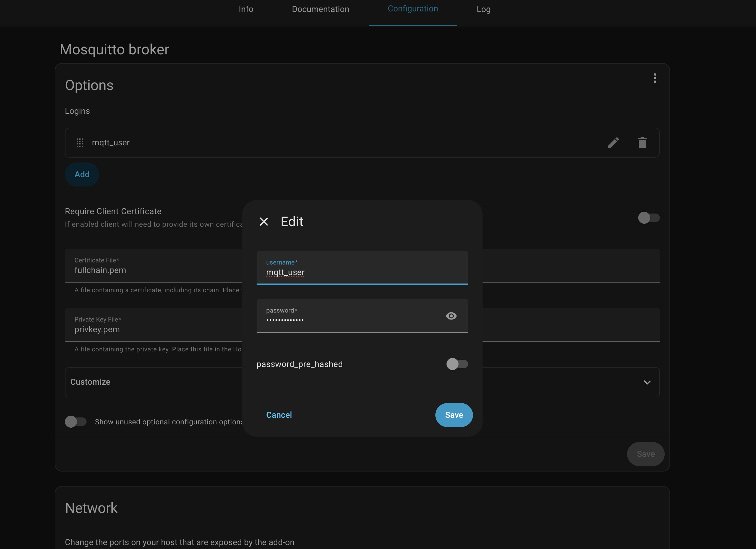Close the Edit dialog with X
This screenshot has height=549, width=756.
point(264,222)
